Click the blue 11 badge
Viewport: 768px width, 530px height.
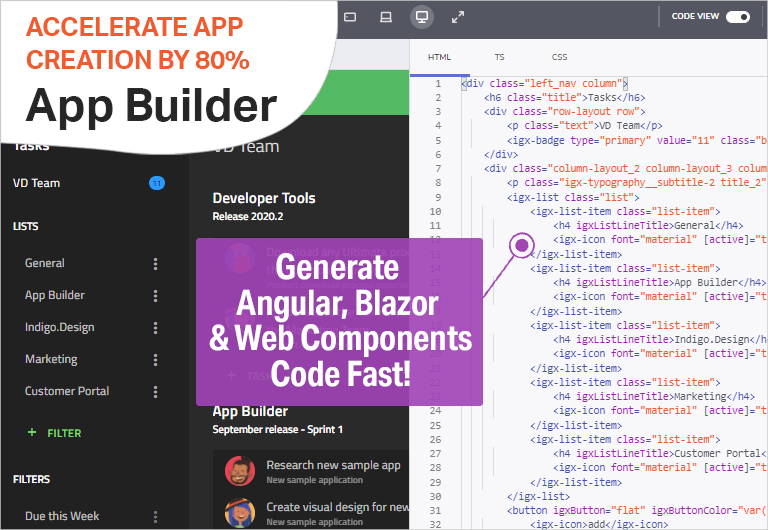click(157, 183)
